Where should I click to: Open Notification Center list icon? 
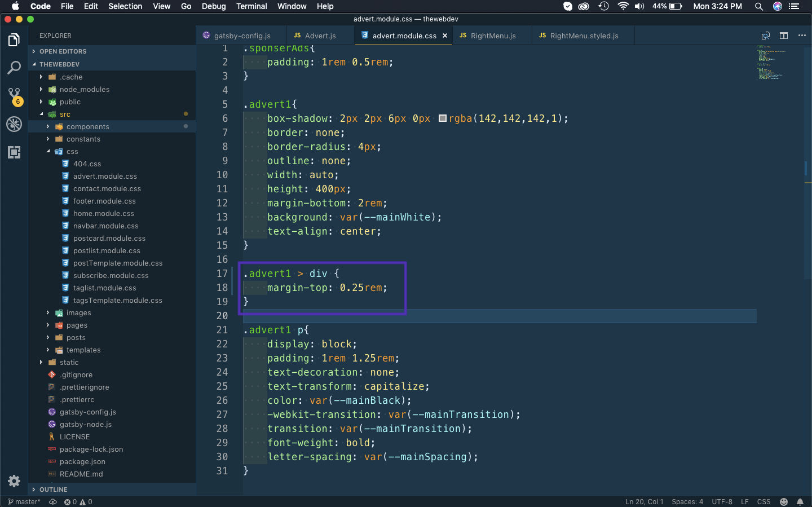click(795, 6)
